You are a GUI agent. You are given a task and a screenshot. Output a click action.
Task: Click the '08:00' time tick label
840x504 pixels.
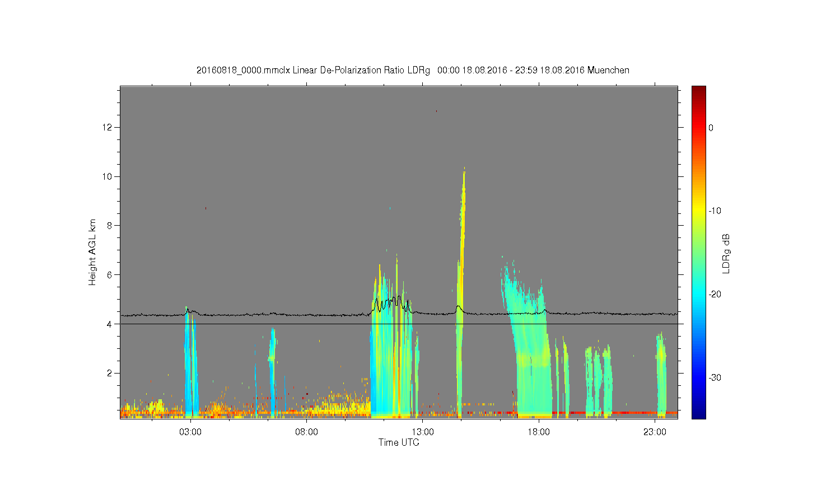[x=307, y=432]
